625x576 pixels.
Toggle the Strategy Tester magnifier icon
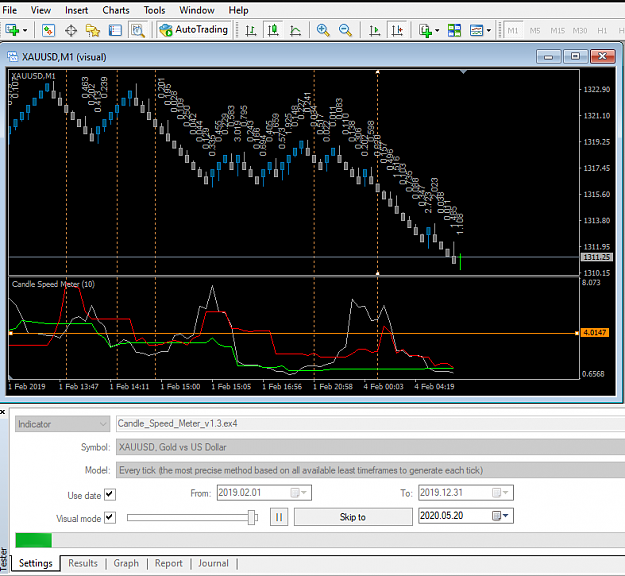(x=138, y=30)
